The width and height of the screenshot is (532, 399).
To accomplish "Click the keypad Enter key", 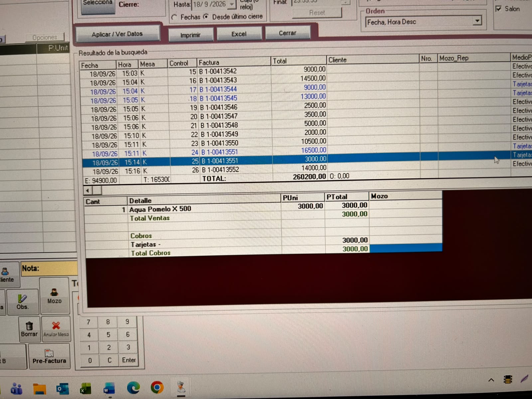I will (x=129, y=360).
